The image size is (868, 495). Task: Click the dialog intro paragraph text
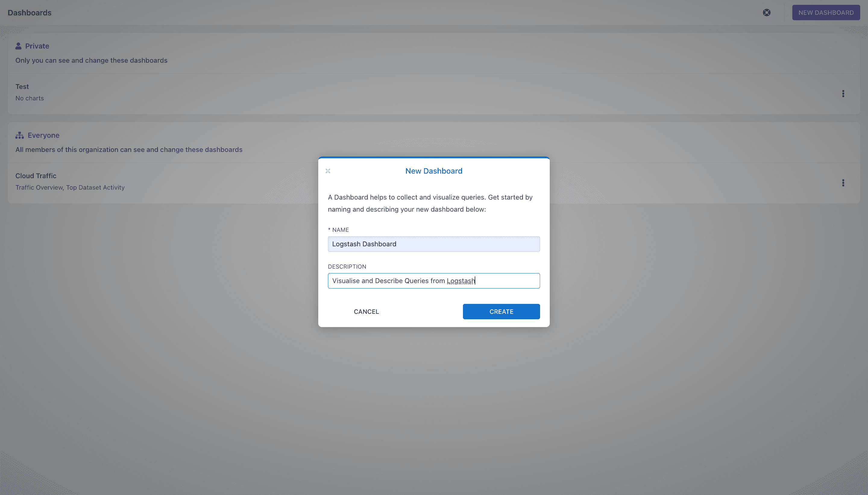pos(430,203)
